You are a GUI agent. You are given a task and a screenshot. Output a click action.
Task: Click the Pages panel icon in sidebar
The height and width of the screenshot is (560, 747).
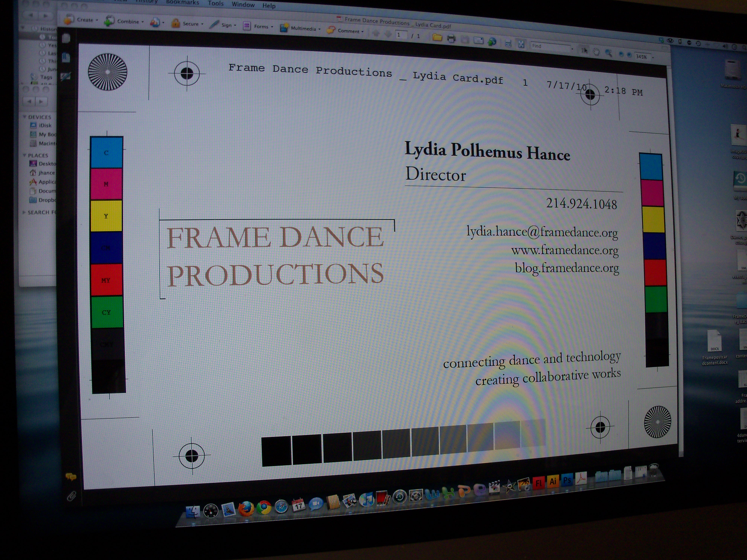(66, 38)
